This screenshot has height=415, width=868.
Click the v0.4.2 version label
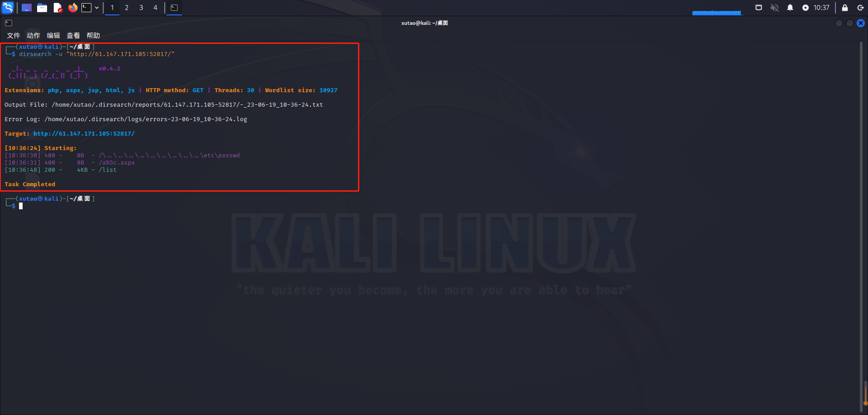coord(110,69)
